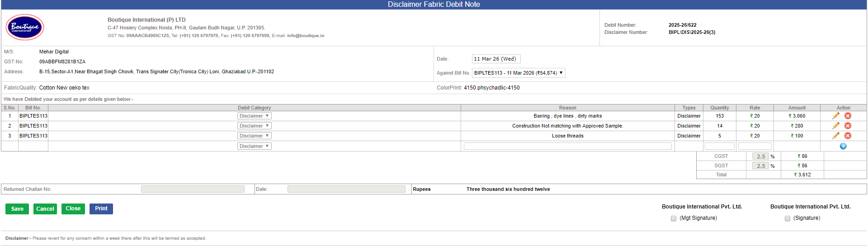This screenshot has height=251, width=868.
Task: Click the quantity value 14
Action: point(720,126)
